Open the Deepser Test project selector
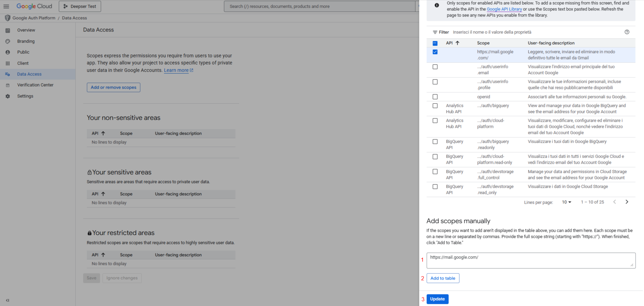The image size is (644, 306). (80, 6)
